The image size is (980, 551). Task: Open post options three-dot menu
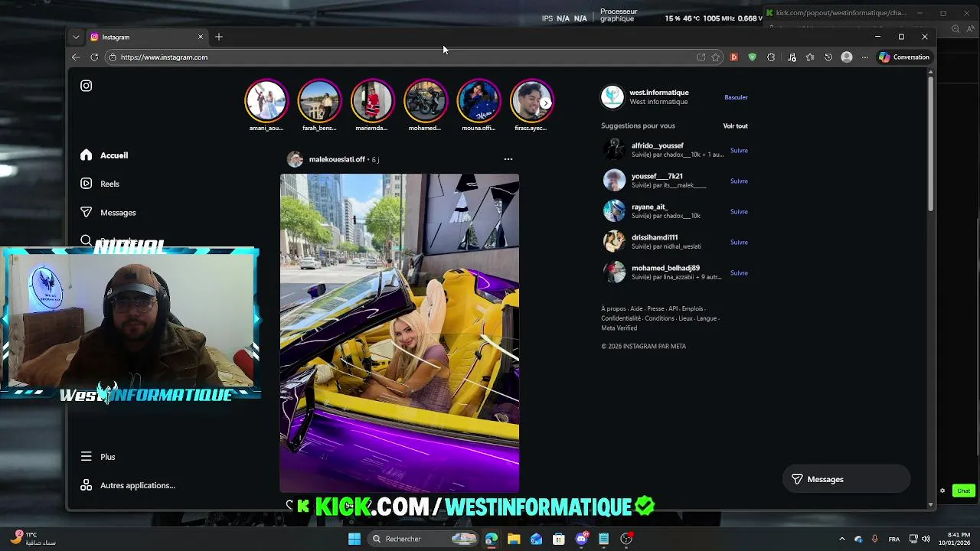[x=508, y=159]
